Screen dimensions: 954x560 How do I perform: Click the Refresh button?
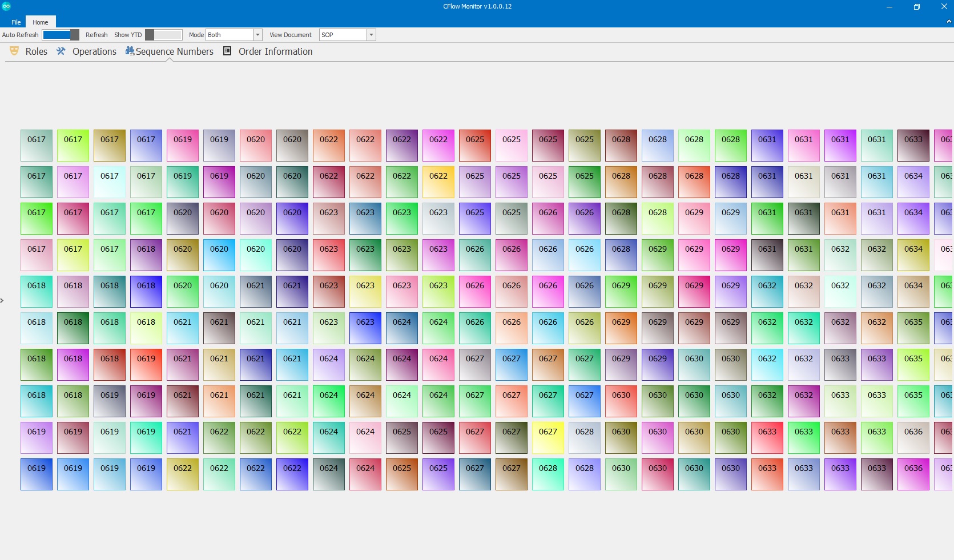(96, 35)
